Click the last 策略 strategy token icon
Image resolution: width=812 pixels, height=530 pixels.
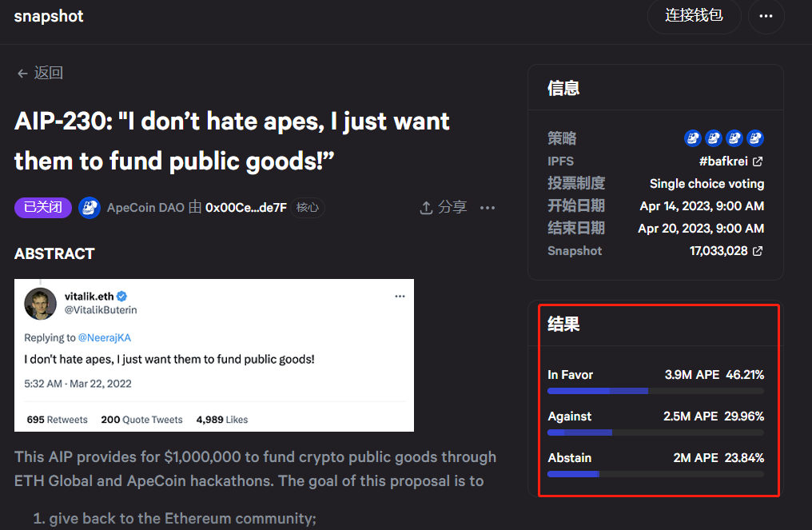coord(754,137)
